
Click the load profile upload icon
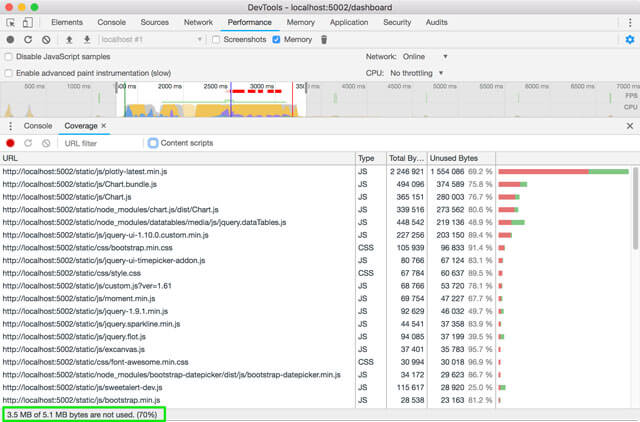(69, 40)
